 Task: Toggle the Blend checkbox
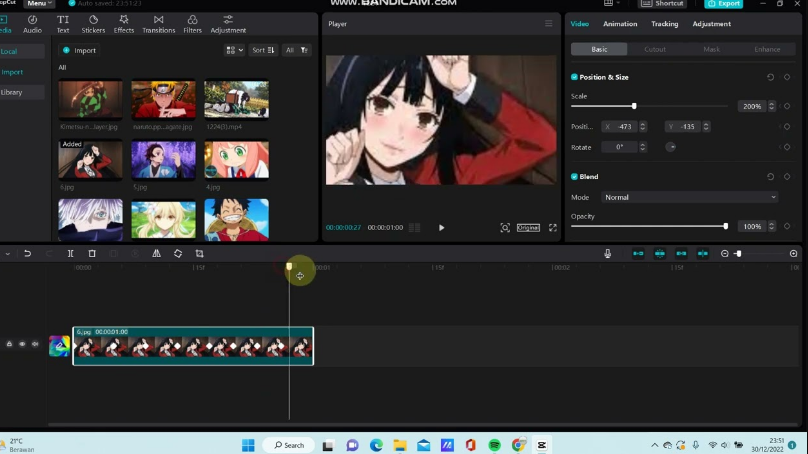click(x=574, y=177)
